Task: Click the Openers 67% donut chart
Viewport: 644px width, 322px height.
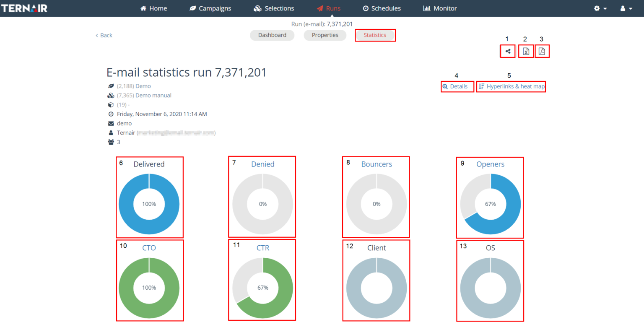Action: pyautogui.click(x=491, y=204)
